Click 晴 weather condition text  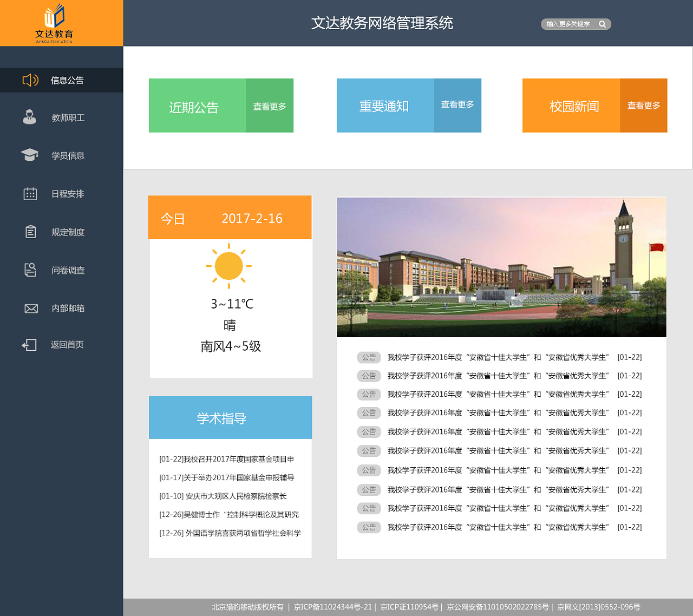coord(230,325)
